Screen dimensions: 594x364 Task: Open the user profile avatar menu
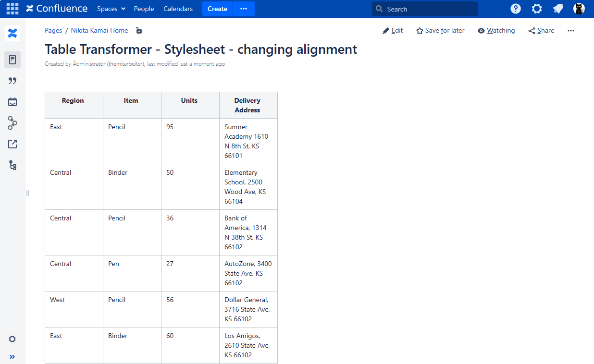579,9
